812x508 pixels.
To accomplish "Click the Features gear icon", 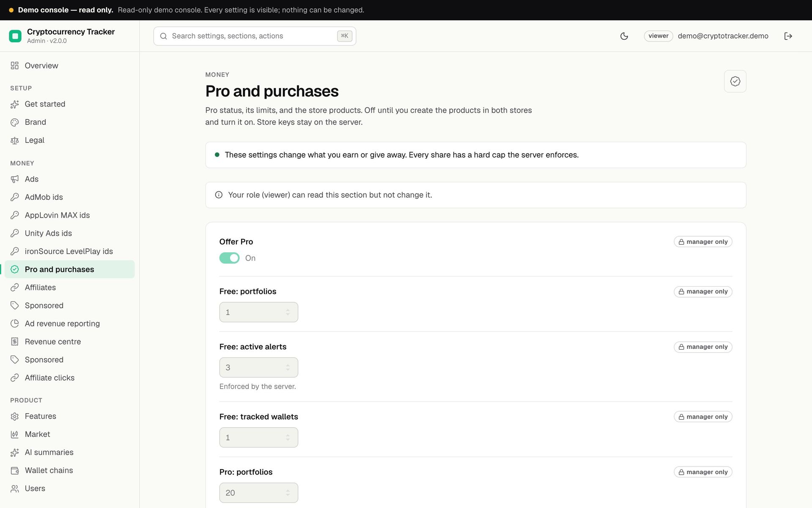I will click(x=15, y=417).
